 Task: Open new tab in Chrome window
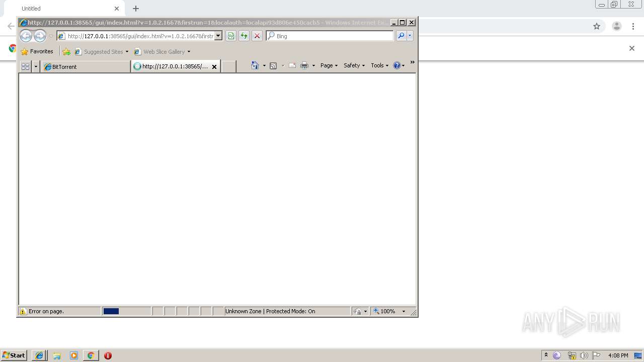(136, 9)
